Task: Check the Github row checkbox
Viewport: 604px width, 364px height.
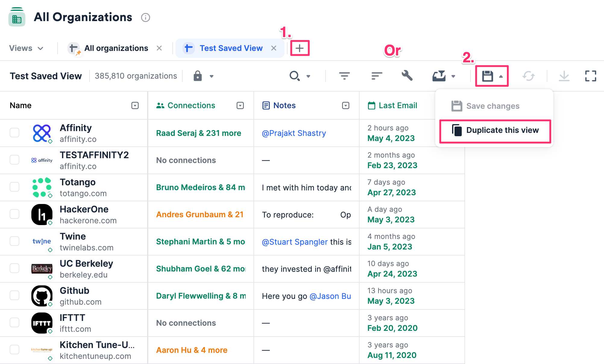Action: tap(14, 295)
